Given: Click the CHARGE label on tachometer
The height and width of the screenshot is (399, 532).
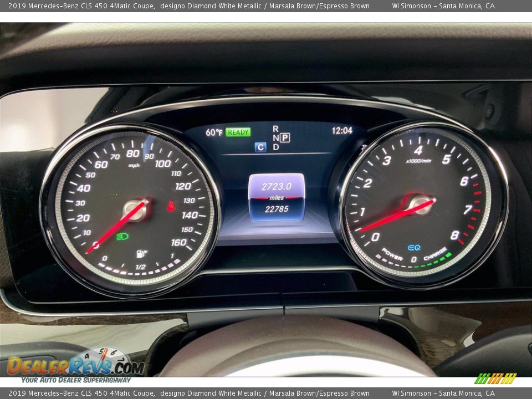Looking at the screenshot, I should pos(436,253).
